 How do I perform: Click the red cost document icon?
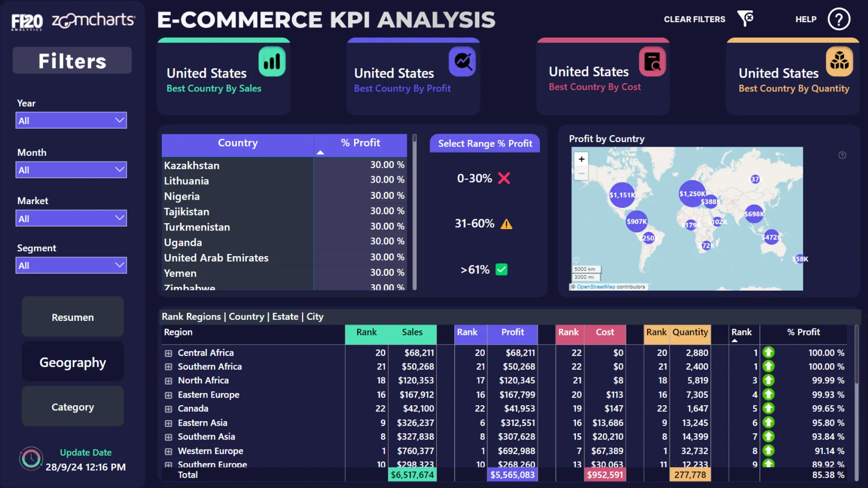pos(652,61)
